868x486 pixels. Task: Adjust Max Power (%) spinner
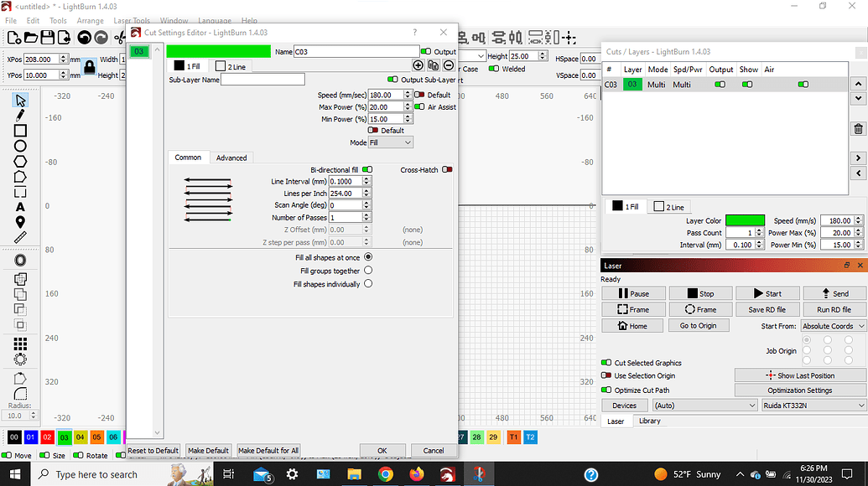pos(408,106)
